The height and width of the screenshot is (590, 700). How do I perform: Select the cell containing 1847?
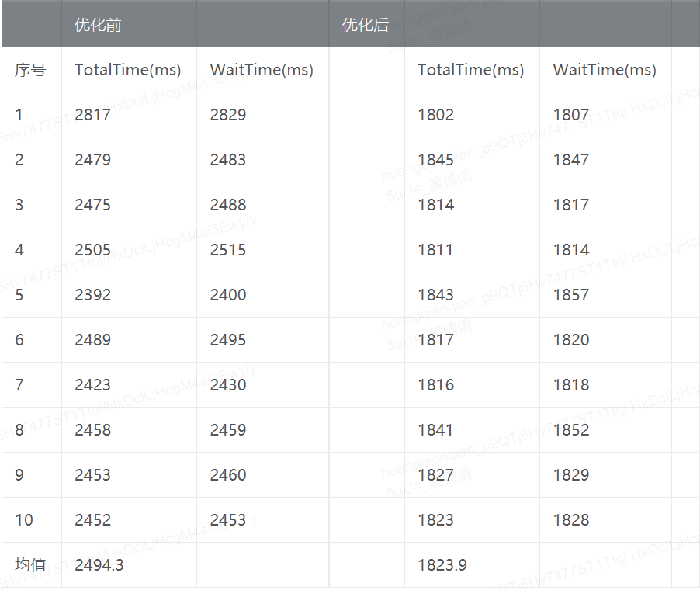pos(605,160)
